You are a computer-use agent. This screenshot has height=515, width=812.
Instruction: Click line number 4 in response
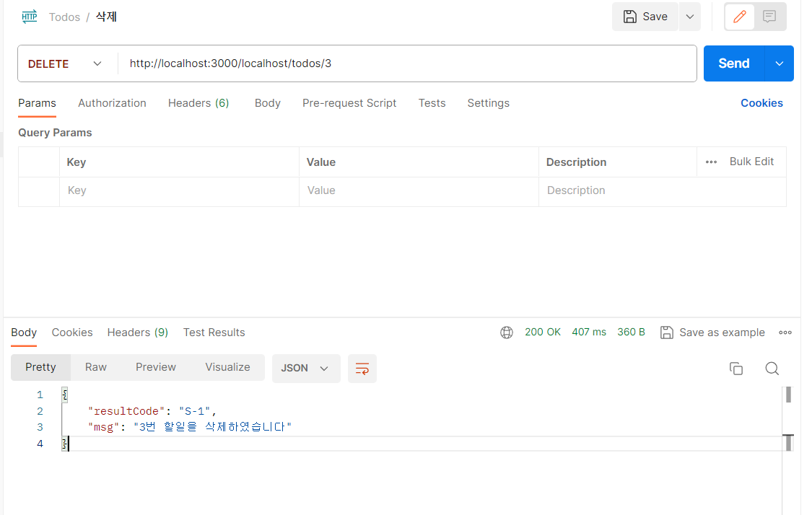40,444
